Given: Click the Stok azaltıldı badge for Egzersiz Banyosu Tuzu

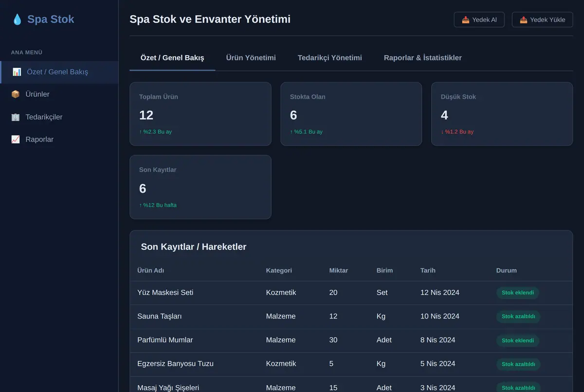Looking at the screenshot, I should (x=518, y=364).
